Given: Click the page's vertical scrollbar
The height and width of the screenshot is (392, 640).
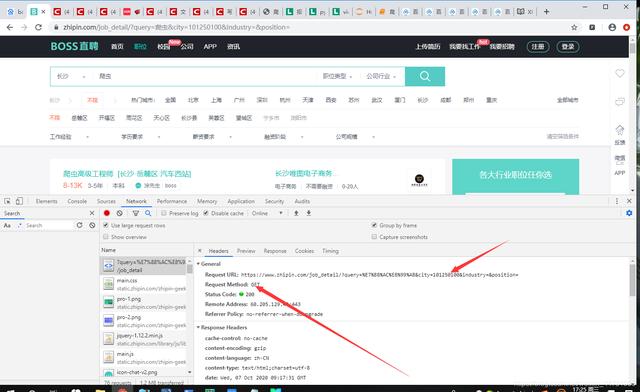Looking at the screenshot, I should (632, 114).
